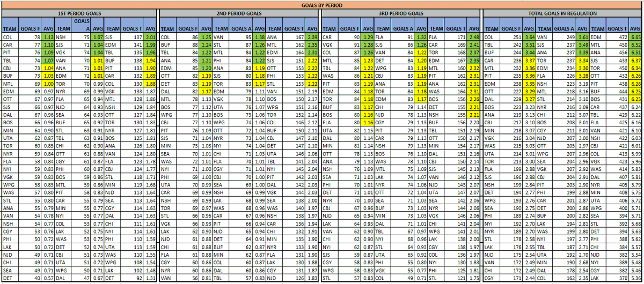644x284 pixels.
Task: Click the 168 goals total for TOR
Action: click(455, 51)
